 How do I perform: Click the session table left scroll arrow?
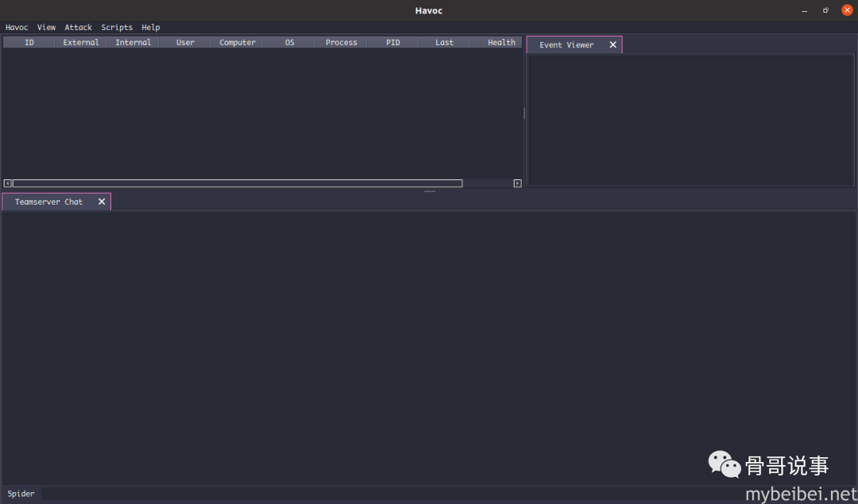pyautogui.click(x=8, y=183)
